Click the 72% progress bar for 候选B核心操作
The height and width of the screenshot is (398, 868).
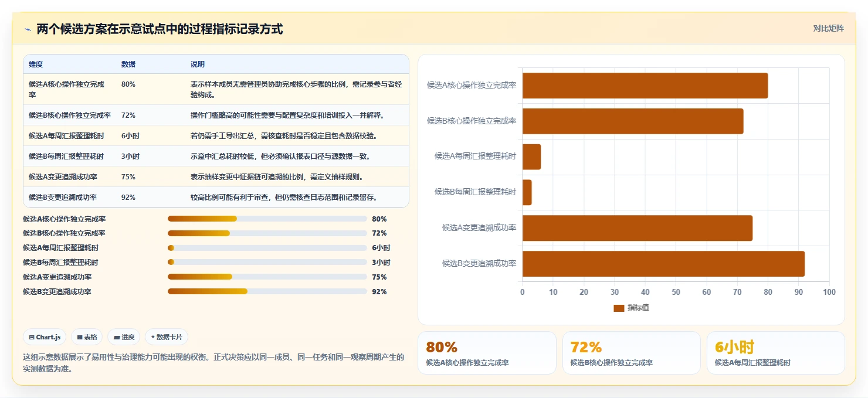267,233
